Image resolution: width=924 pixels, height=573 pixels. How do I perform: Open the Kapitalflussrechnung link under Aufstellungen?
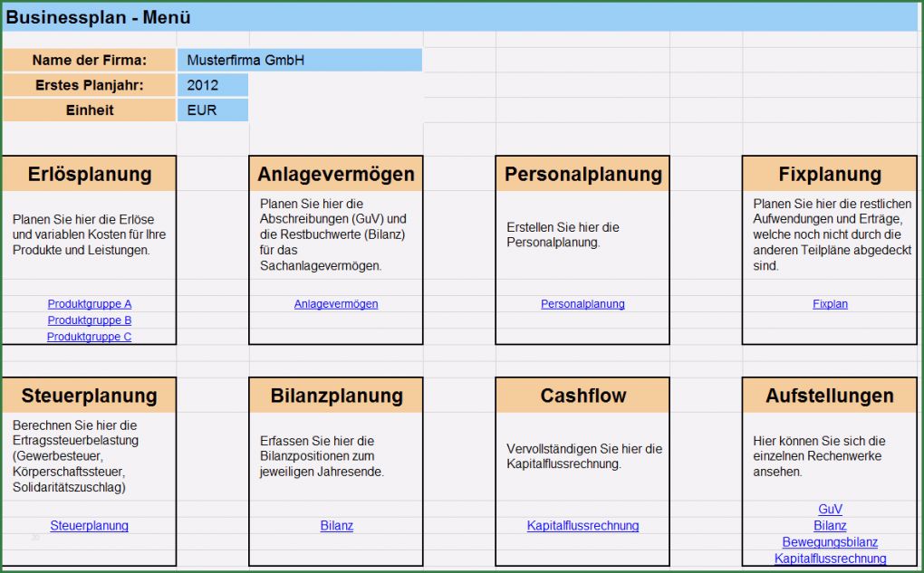[830, 558]
